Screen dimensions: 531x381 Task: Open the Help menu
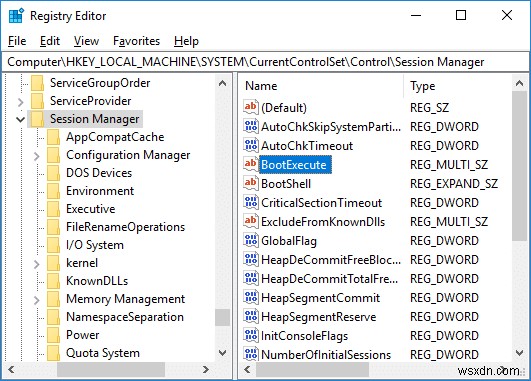click(186, 41)
